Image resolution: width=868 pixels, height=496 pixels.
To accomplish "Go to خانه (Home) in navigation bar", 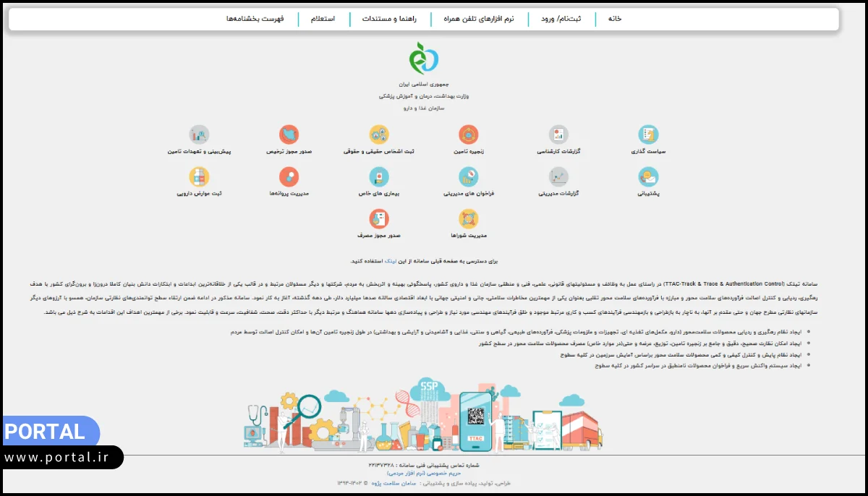I will click(615, 19).
